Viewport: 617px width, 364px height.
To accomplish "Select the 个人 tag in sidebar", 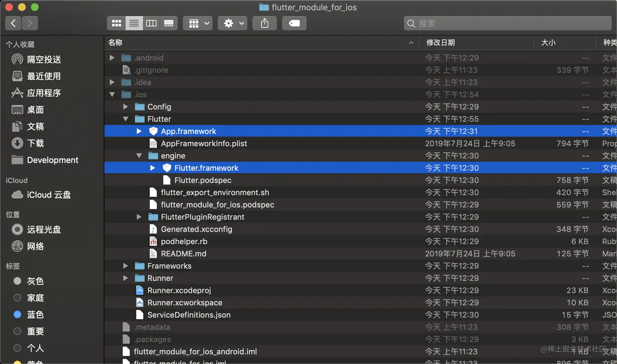I will coord(29,348).
